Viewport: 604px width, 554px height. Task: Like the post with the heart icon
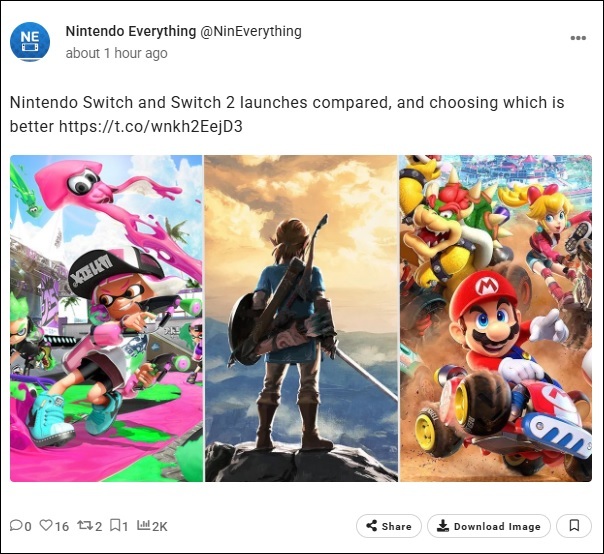pyautogui.click(x=46, y=525)
